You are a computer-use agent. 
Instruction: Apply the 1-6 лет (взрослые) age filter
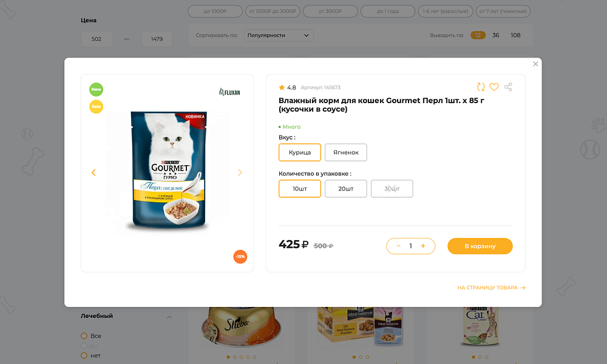[x=445, y=11]
